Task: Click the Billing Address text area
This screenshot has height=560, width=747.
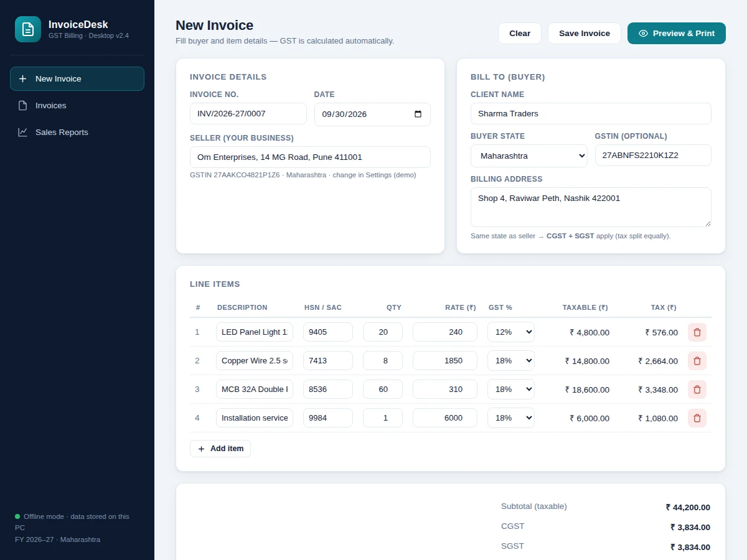Action: [591, 207]
